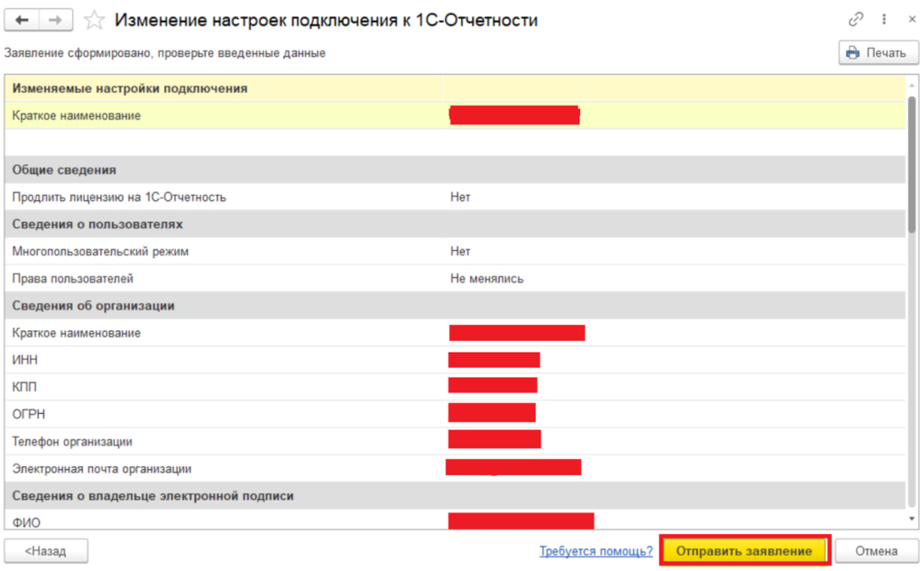
Task: Select the Краткое наименование value under Изменяемые настройки
Action: pos(514,115)
